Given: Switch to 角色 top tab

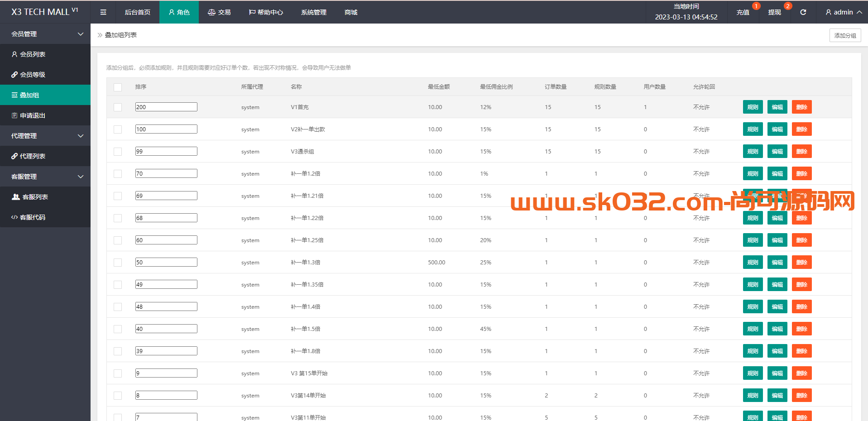Looking at the screenshot, I should tap(179, 12).
